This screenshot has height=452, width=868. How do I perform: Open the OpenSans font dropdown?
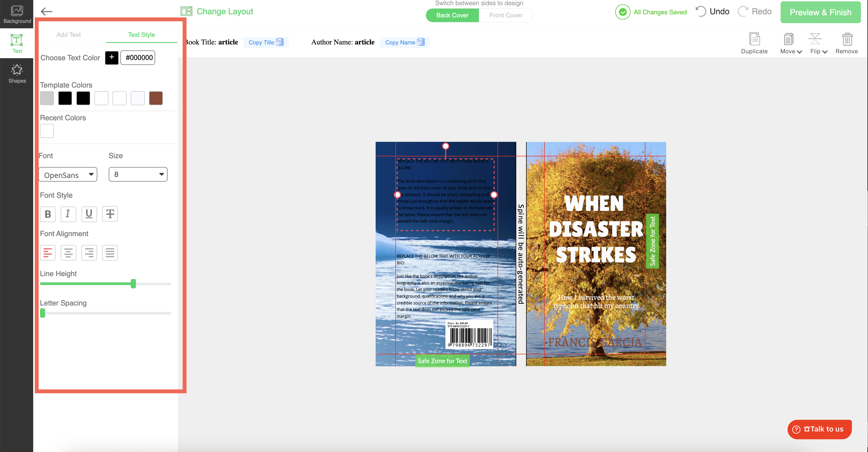pos(68,175)
